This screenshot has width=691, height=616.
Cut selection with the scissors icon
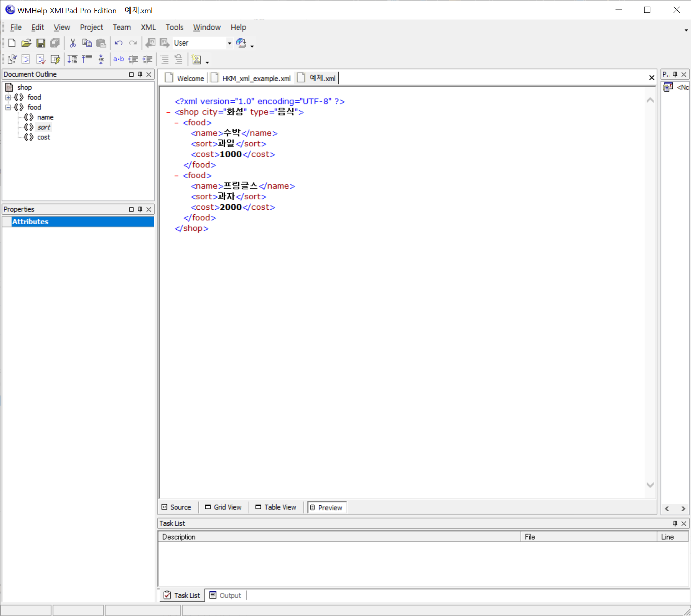[x=73, y=43]
